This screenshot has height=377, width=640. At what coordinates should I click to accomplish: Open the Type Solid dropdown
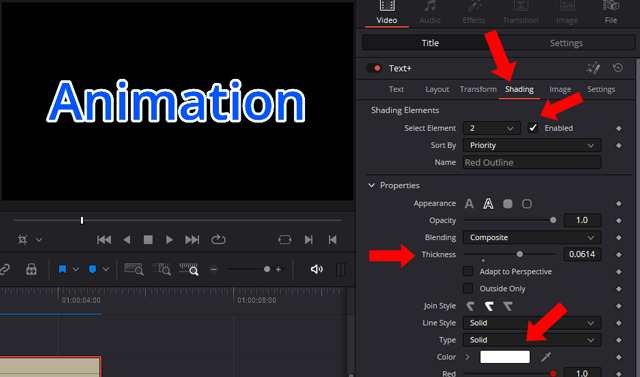532,340
